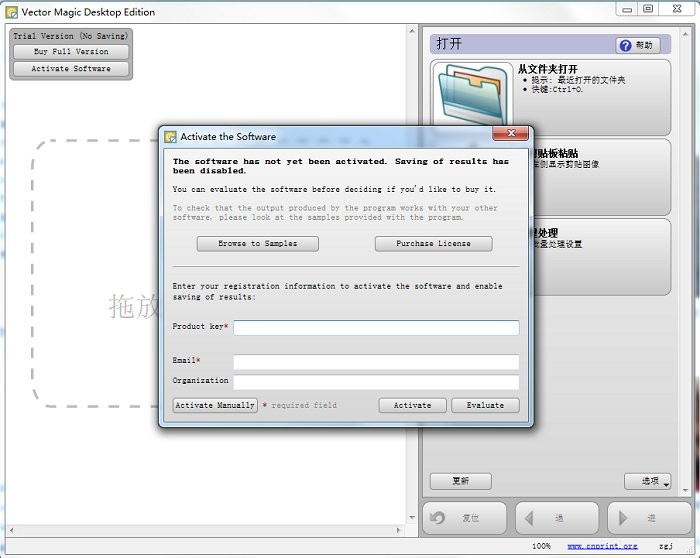This screenshot has width=700, height=558.
Task: Open the 帮助 help button
Action: pos(638,45)
